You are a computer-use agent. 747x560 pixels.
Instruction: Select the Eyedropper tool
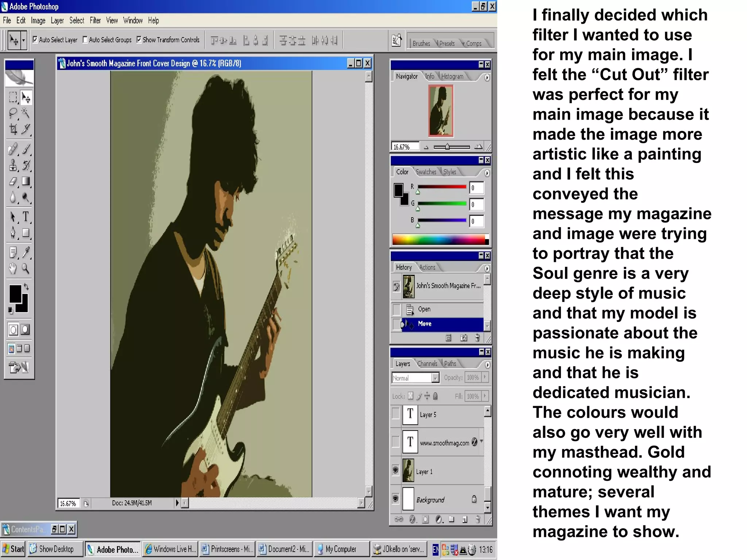[x=26, y=252]
